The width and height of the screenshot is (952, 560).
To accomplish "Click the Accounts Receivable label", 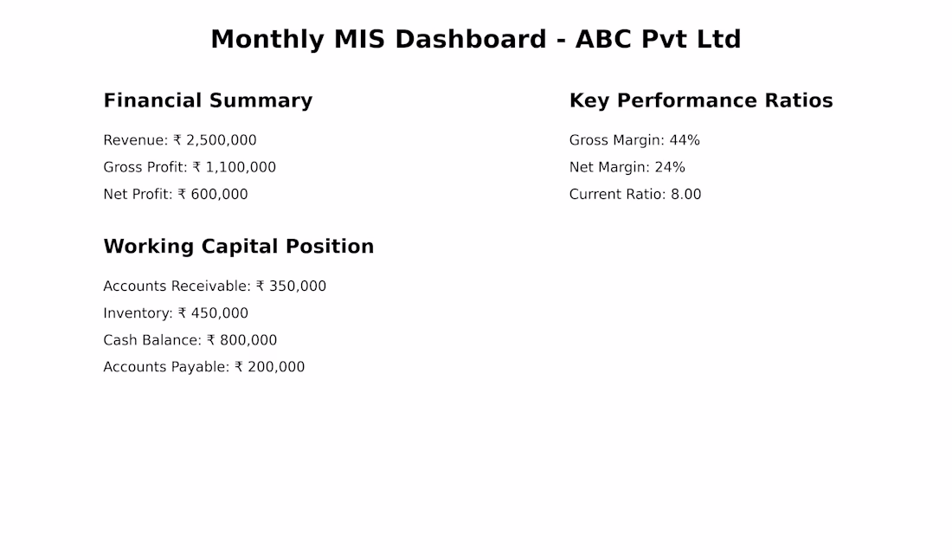I will click(x=176, y=286).
